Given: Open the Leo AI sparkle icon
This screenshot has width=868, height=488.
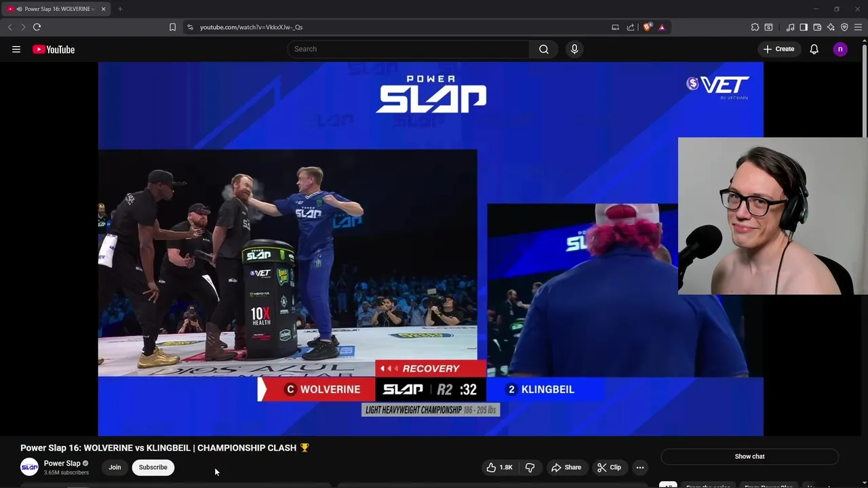Looking at the screenshot, I should [x=831, y=27].
